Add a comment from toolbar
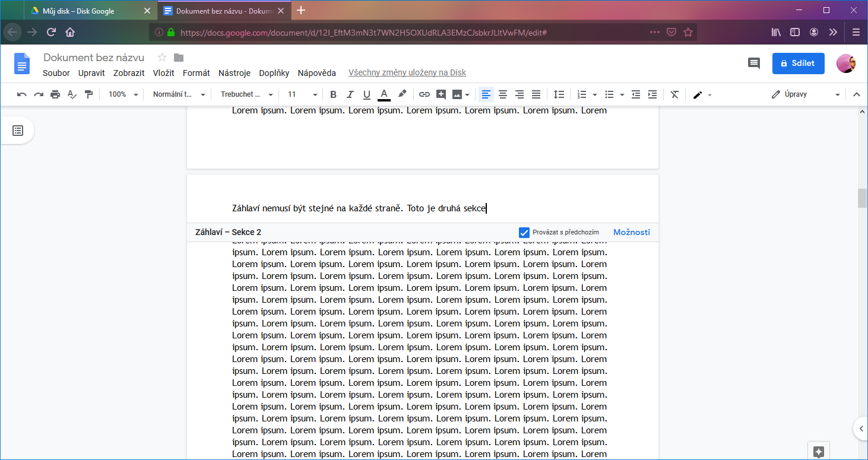The image size is (868, 460). click(x=441, y=94)
